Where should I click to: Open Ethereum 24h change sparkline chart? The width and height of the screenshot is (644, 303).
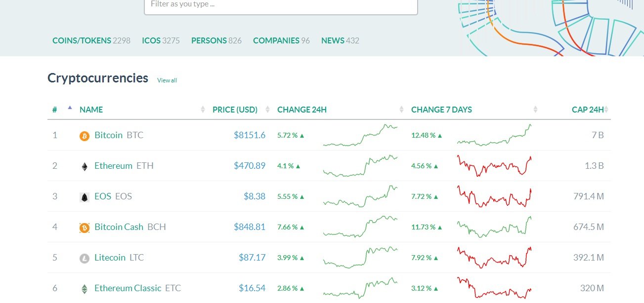[x=360, y=166]
